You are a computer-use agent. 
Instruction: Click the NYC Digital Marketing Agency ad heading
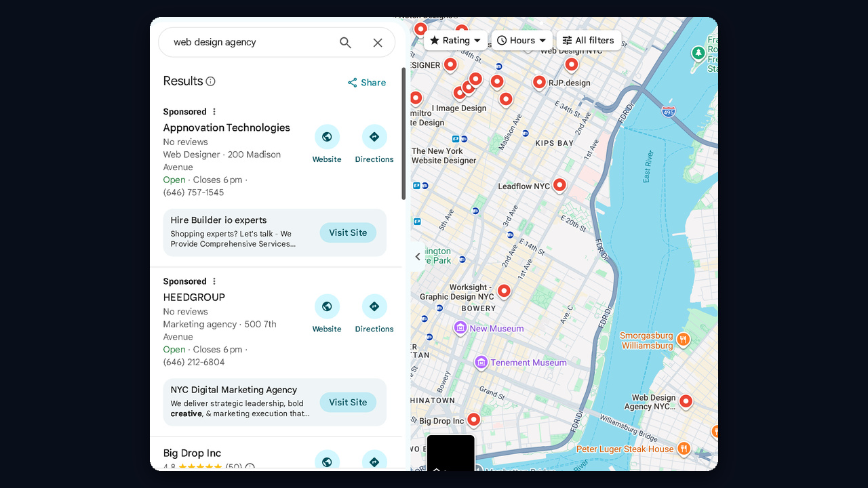pos(234,390)
